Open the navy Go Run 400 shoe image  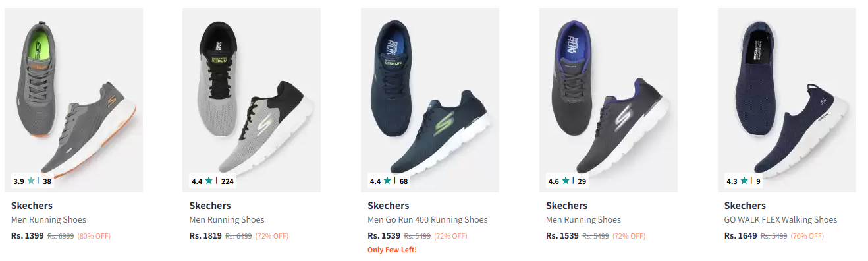(430, 100)
